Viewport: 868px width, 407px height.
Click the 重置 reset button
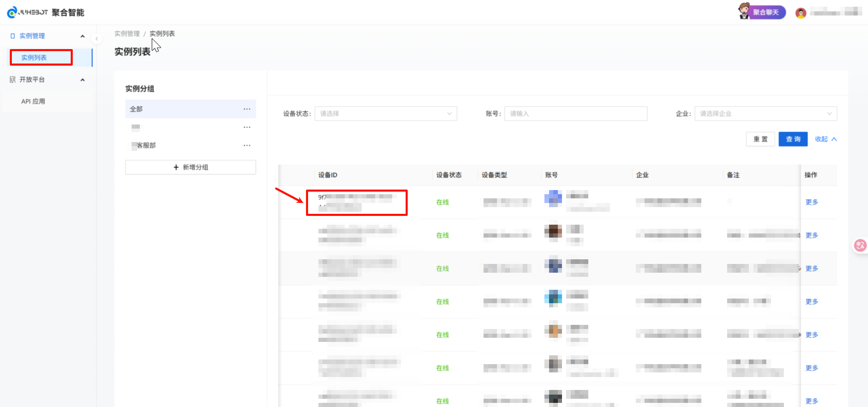[x=760, y=139]
